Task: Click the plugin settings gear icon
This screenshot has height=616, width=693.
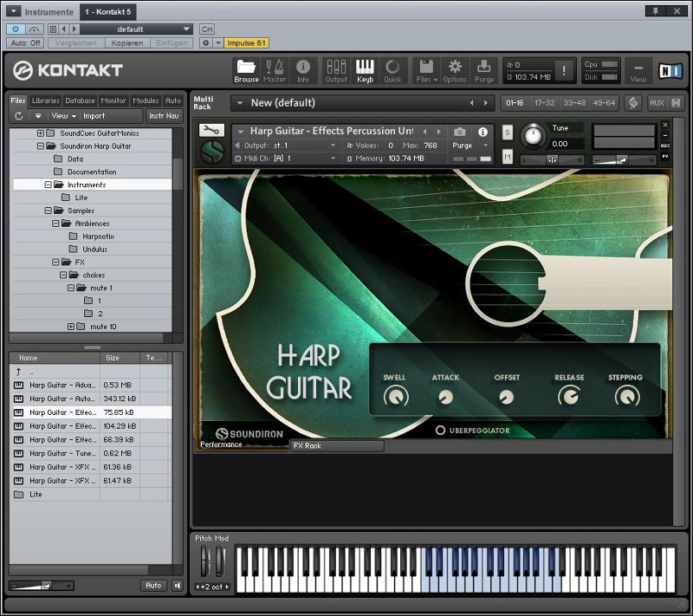Action: pos(205,42)
